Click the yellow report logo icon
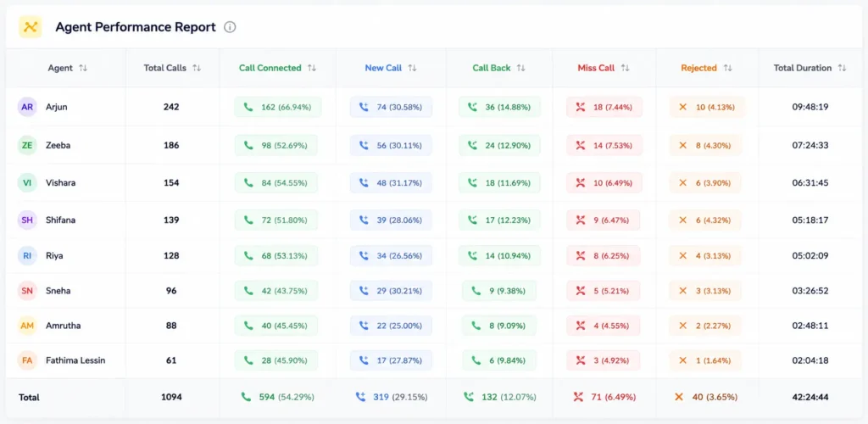Viewport: 868px width, 424px height. point(30,26)
